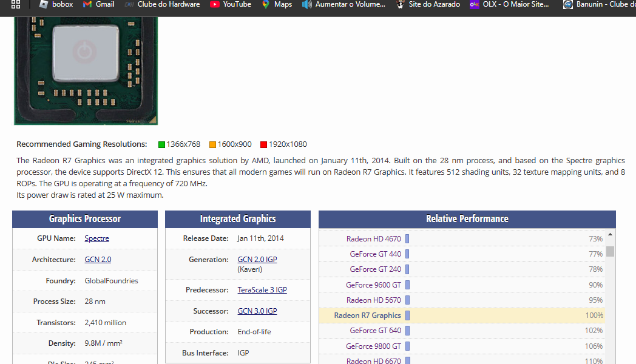
Task: Click the Jan 11th, 2014 release date value
Action: 260,238
